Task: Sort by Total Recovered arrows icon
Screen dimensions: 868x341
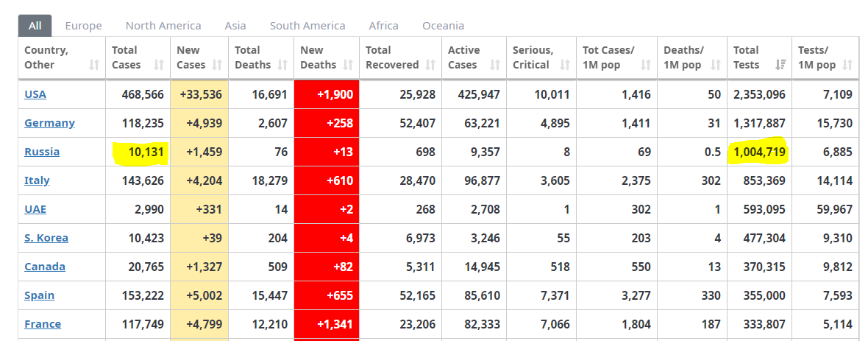Action: (430, 65)
